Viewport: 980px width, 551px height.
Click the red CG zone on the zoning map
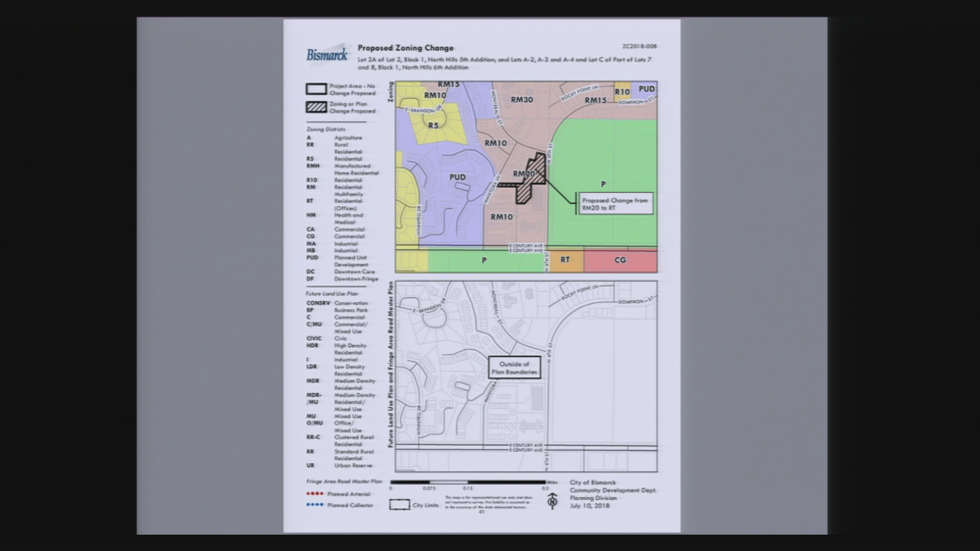620,261
